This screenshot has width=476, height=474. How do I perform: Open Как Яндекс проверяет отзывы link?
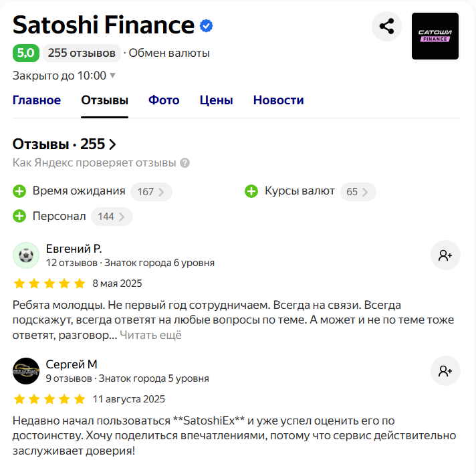pyautogui.click(x=94, y=163)
